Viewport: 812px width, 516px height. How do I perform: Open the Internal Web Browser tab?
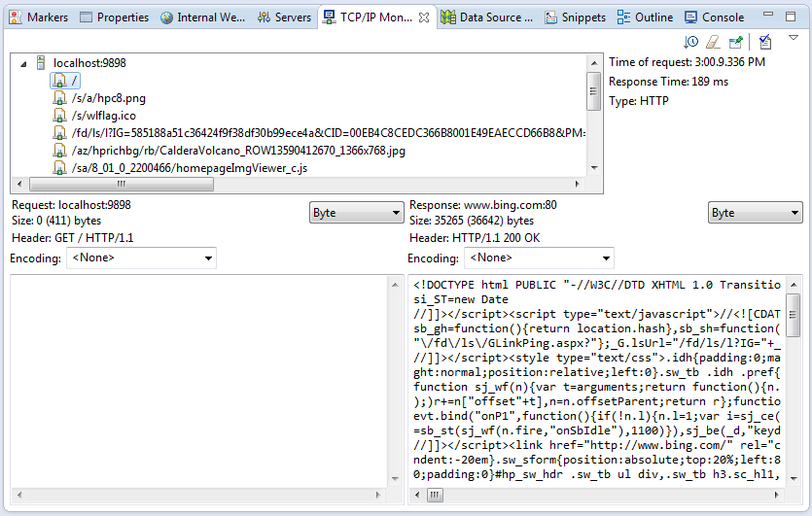click(202, 17)
